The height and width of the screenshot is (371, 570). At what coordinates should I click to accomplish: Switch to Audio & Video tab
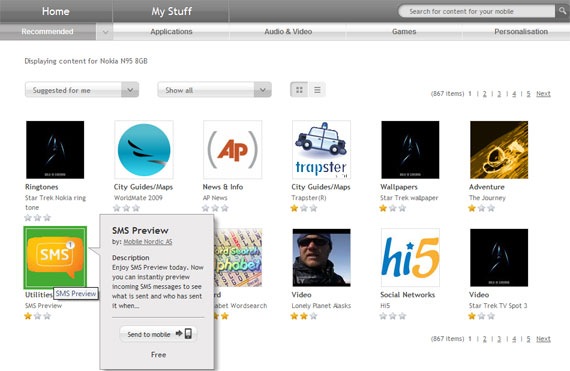click(288, 32)
